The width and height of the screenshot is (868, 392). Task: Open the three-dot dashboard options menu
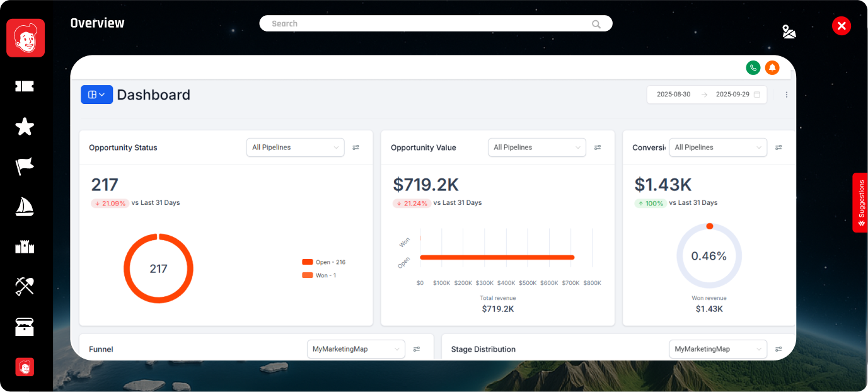point(786,95)
